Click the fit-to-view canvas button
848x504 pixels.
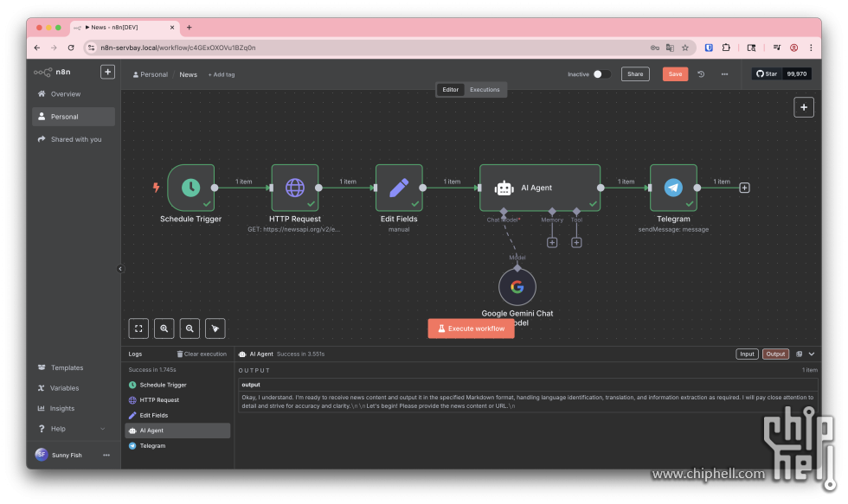138,329
